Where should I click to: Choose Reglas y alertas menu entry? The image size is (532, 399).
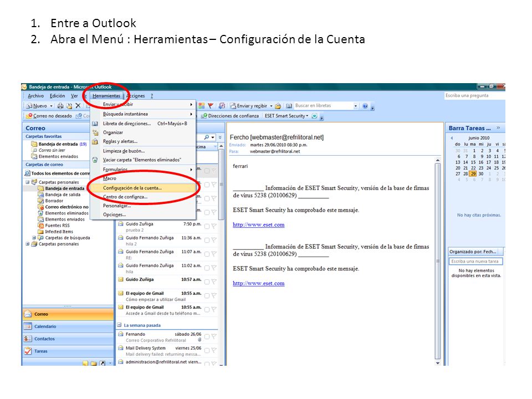[143, 141]
